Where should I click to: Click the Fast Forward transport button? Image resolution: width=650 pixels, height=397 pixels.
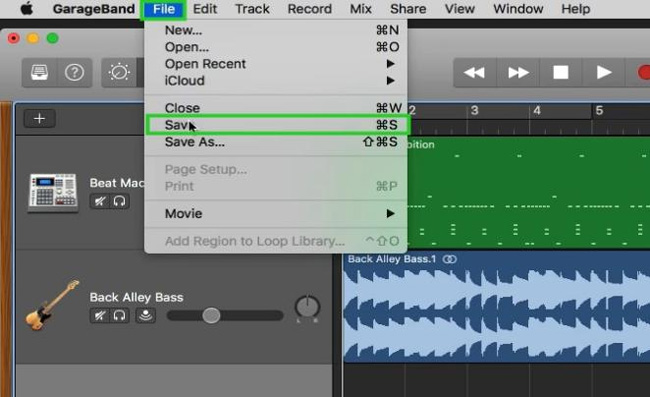click(x=518, y=73)
